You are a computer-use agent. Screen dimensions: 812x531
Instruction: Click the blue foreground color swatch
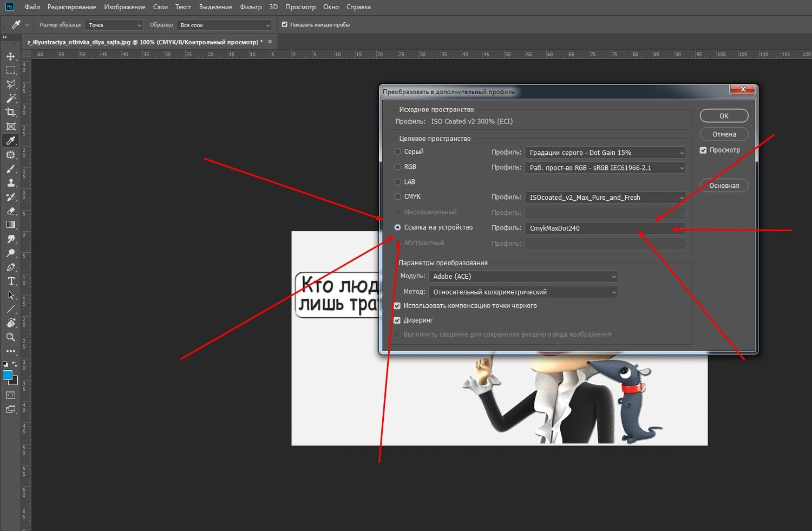pyautogui.click(x=8, y=375)
